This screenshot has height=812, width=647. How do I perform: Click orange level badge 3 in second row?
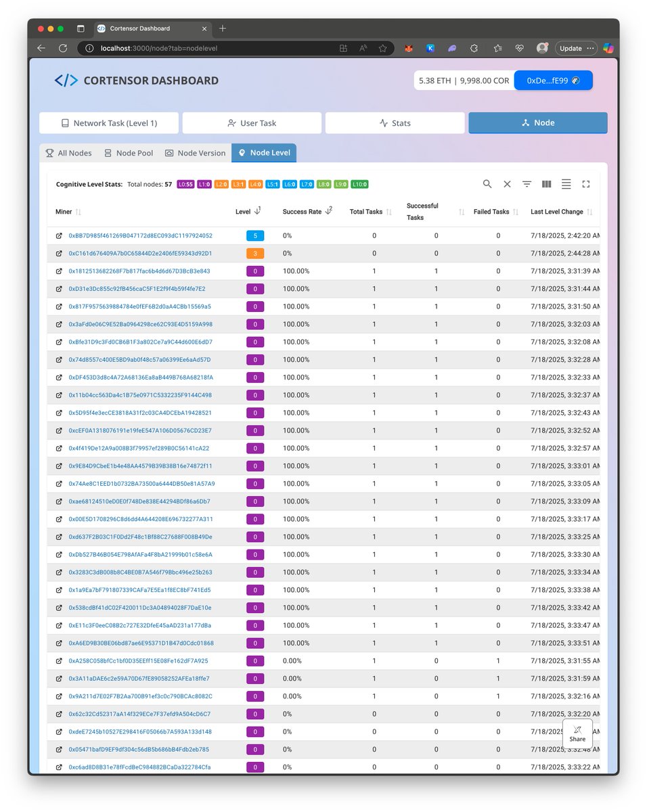click(x=255, y=254)
